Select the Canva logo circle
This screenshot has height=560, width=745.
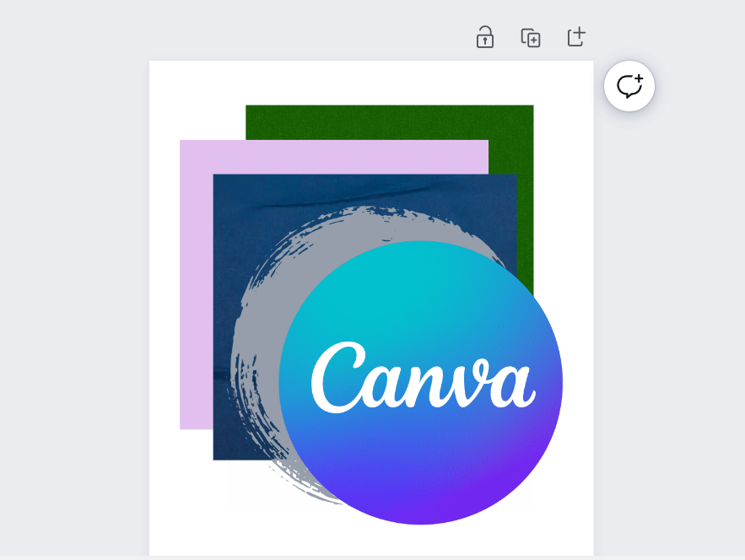point(420,383)
